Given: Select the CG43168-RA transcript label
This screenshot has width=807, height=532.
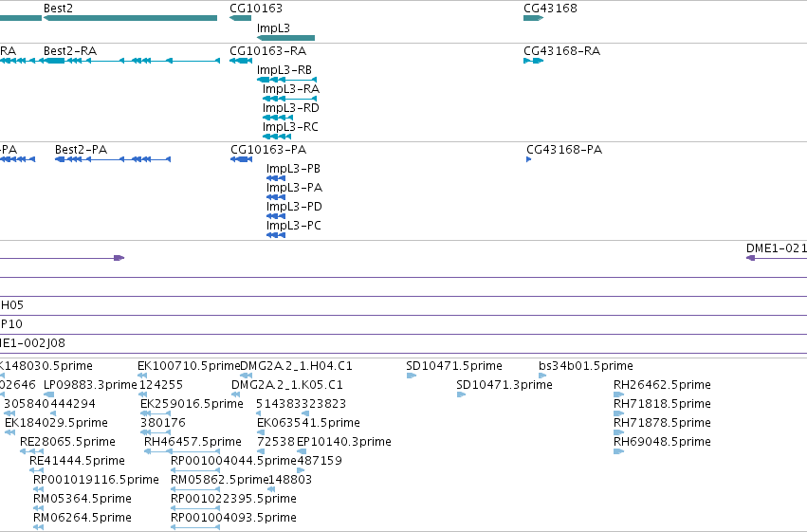Looking at the screenshot, I should pyautogui.click(x=561, y=51).
